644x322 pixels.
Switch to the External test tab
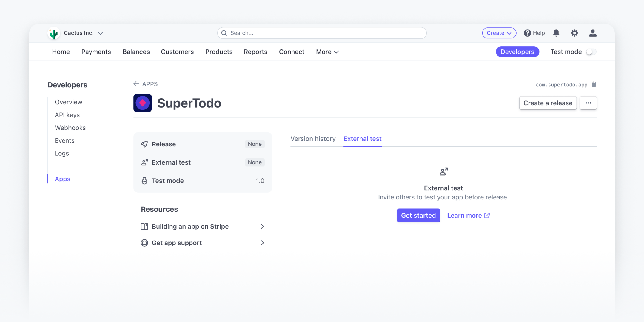(362, 139)
